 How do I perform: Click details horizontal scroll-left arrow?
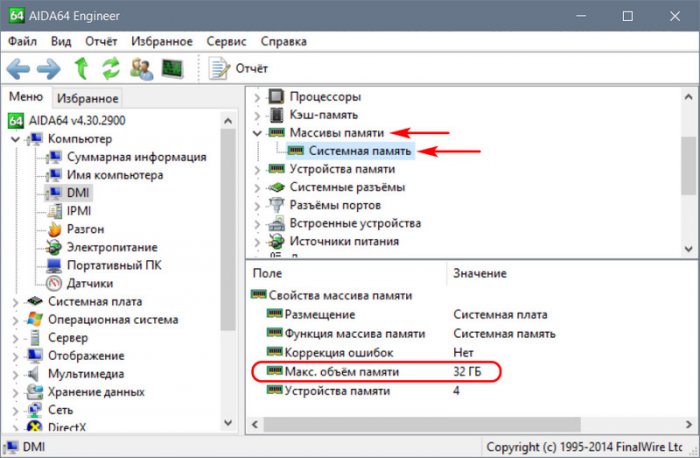point(255,424)
